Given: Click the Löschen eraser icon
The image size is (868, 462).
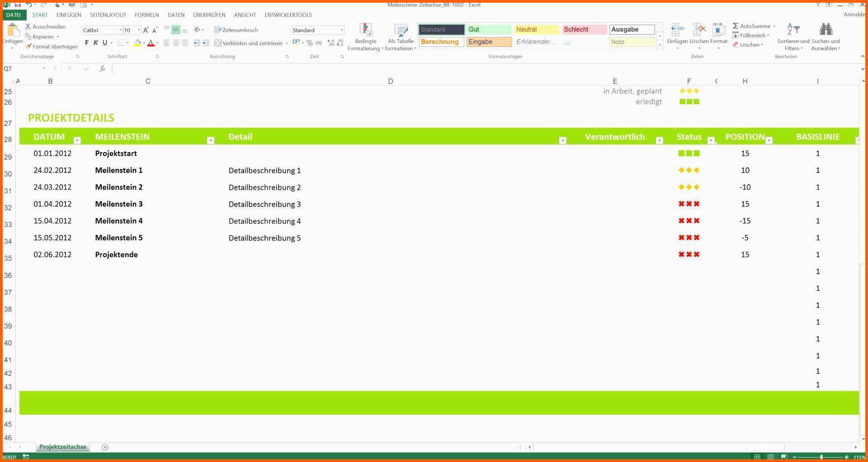Looking at the screenshot, I should click(736, 45).
